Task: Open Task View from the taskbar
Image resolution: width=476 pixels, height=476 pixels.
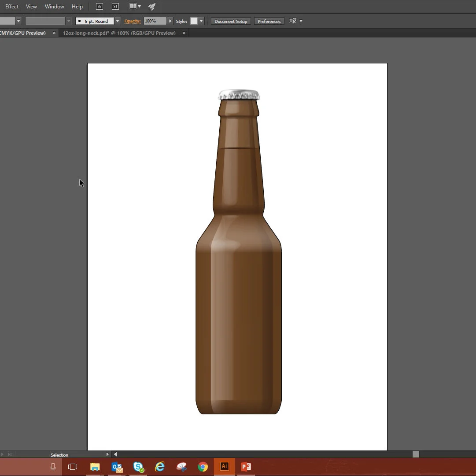Action: click(73, 467)
